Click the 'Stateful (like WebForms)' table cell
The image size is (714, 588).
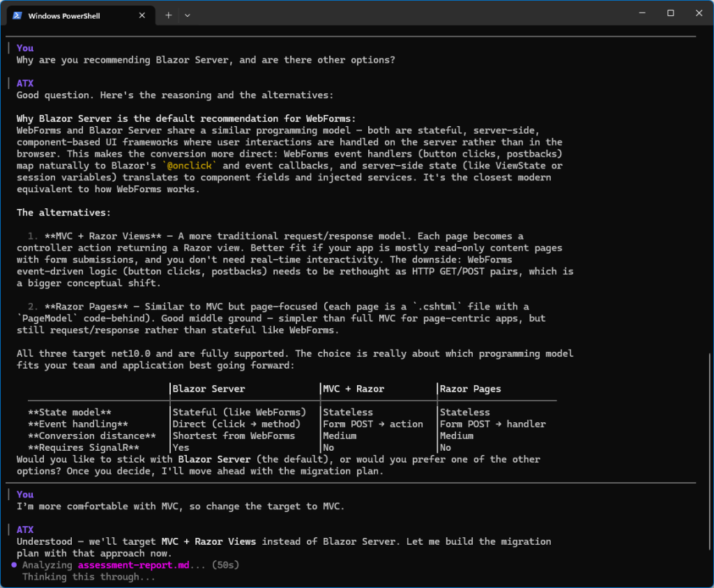point(240,412)
